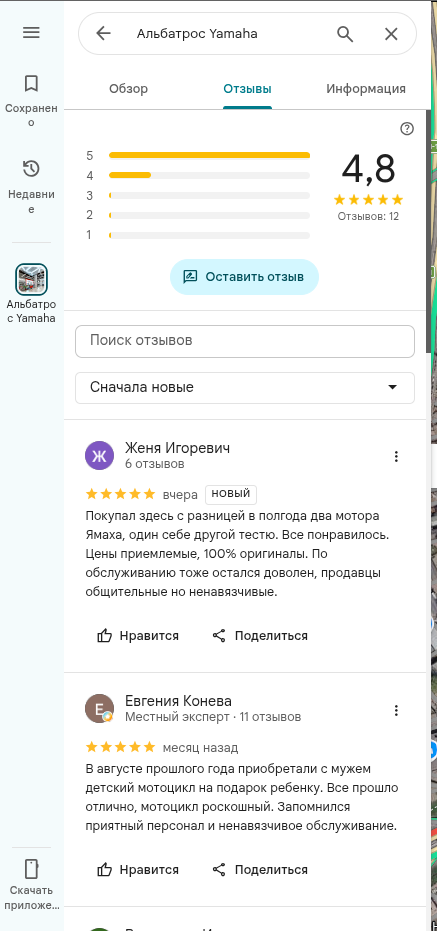Open Евгения Конева profile name link
This screenshot has width=437, height=931.
(178, 701)
